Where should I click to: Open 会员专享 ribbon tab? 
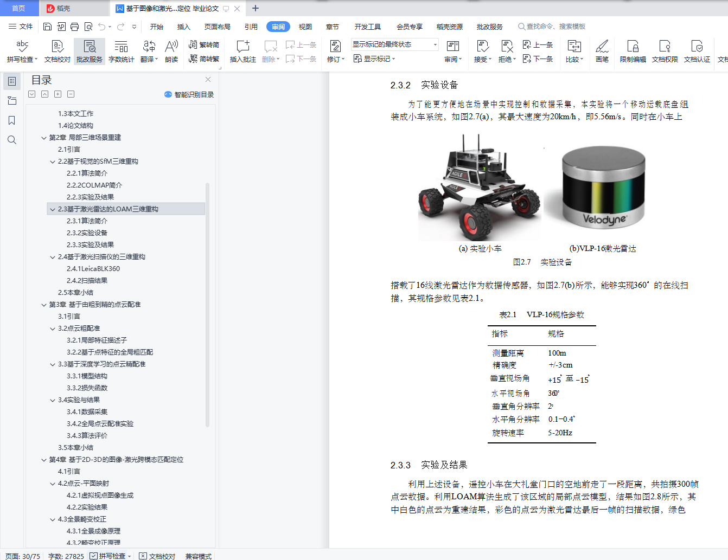(410, 27)
